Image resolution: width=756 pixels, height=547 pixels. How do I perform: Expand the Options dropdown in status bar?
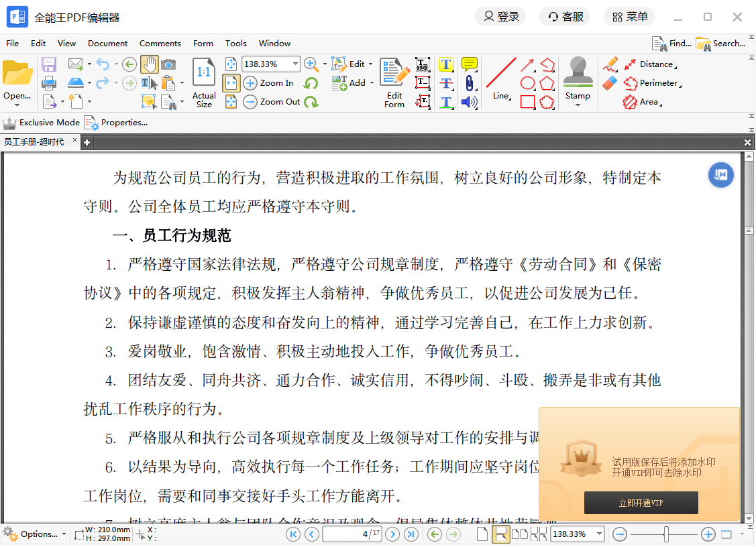click(64, 534)
